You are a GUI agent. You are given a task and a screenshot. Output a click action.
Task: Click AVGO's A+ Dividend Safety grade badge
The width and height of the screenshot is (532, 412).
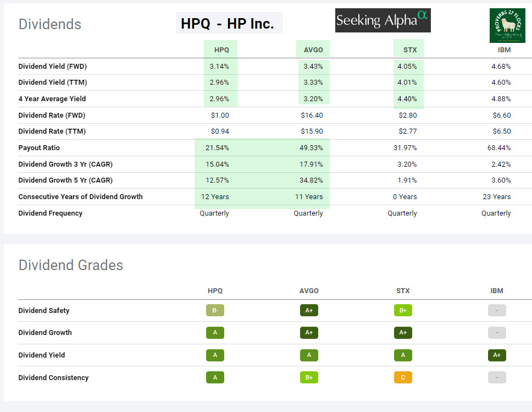(x=309, y=310)
